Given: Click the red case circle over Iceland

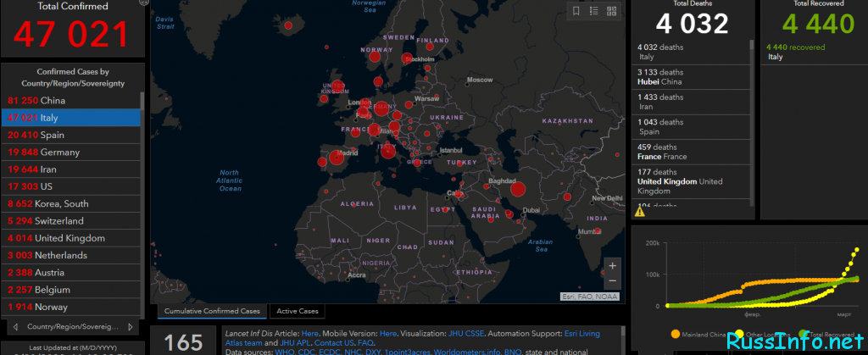Looking at the screenshot, I should coord(288,25).
